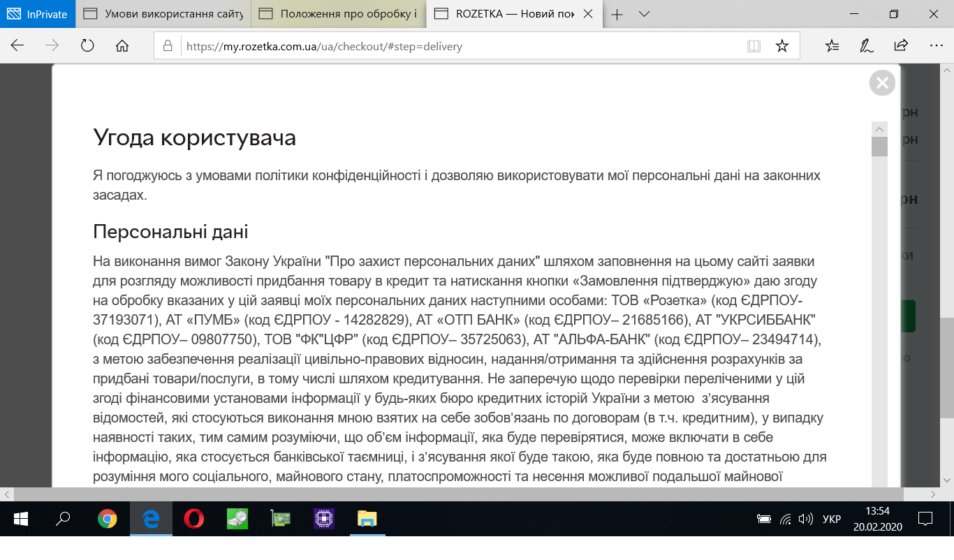Go forward in browser history
This screenshot has width=954, height=560.
click(x=52, y=46)
